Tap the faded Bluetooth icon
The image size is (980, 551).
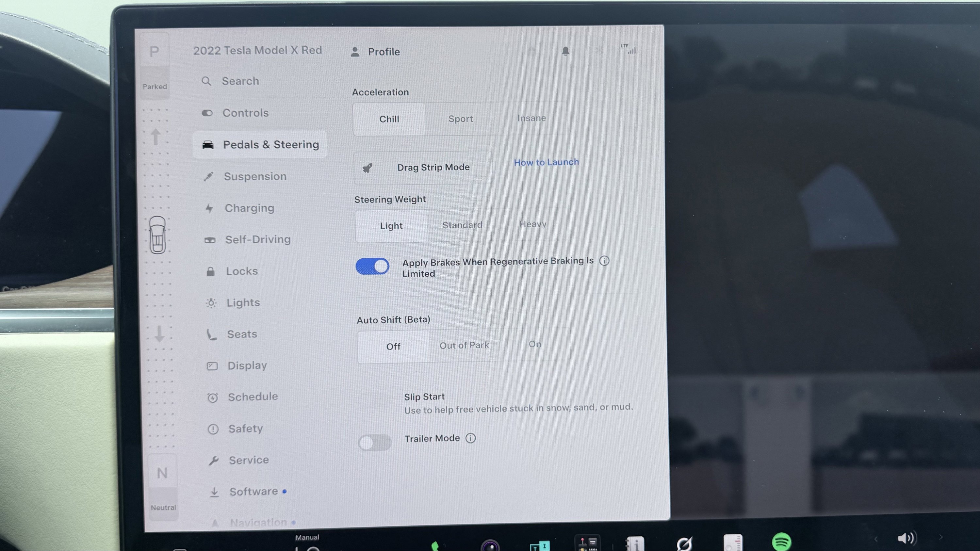pos(599,51)
